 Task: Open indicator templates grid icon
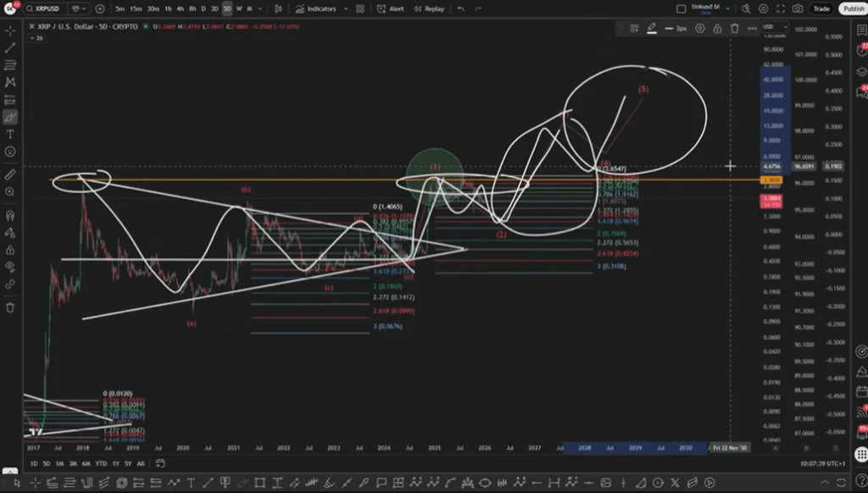click(x=359, y=8)
